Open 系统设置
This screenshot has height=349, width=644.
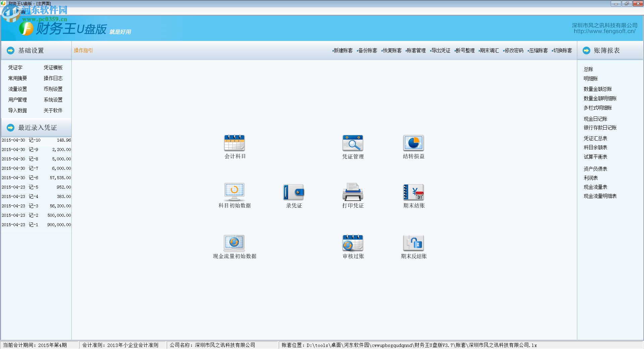[x=53, y=100]
